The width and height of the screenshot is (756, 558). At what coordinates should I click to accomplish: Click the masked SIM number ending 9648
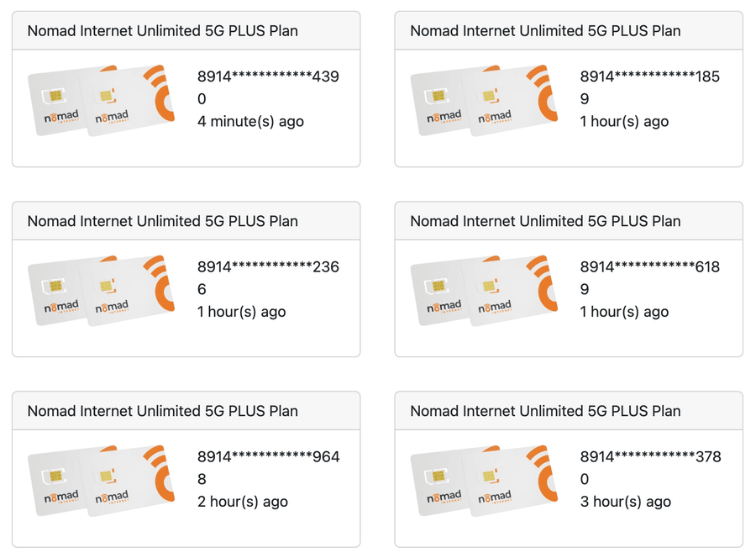(268, 457)
